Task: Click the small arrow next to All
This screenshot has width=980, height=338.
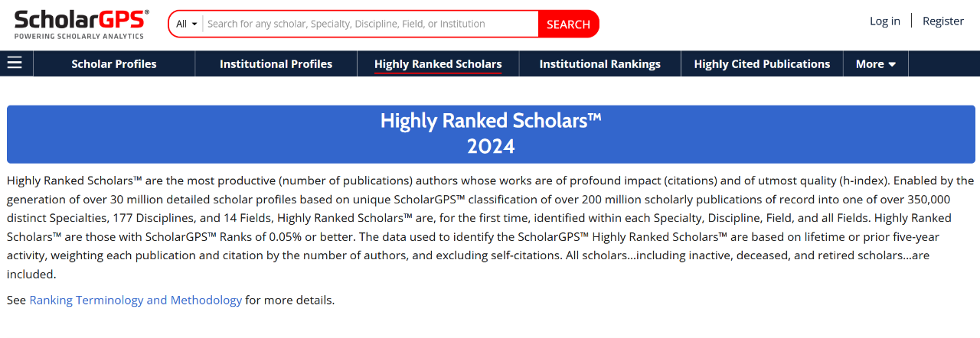Action: click(194, 24)
